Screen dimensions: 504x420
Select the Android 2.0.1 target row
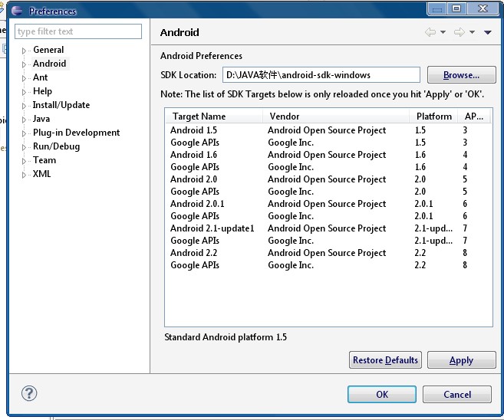tap(328, 204)
